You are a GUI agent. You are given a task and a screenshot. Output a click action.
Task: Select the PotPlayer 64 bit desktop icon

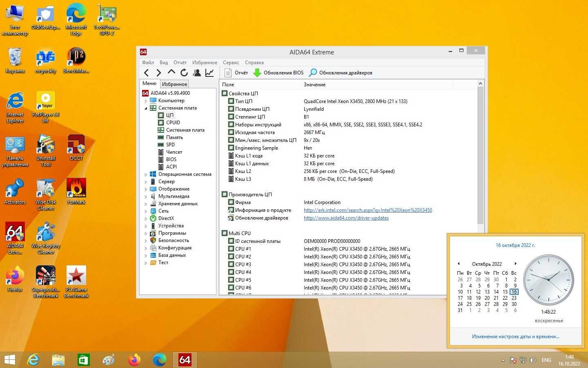click(45, 107)
